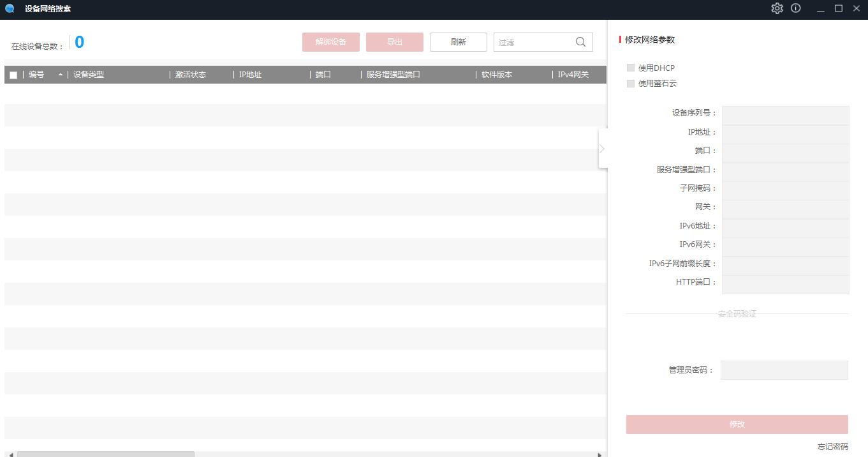Screen dimensions: 868x457
Task: Click the 子网掩码 input field
Action: coord(786,191)
